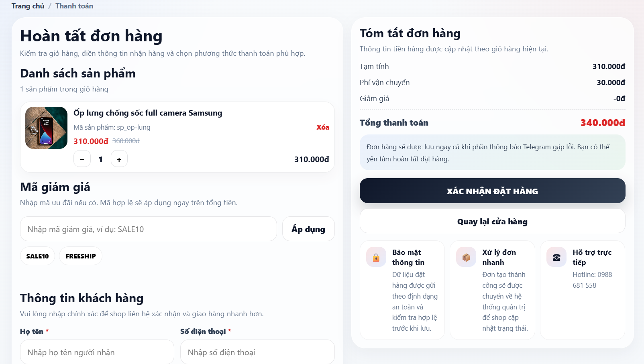Click Quay lại cửa hàng to return shopping
The width and height of the screenshot is (644, 364).
pyautogui.click(x=492, y=221)
